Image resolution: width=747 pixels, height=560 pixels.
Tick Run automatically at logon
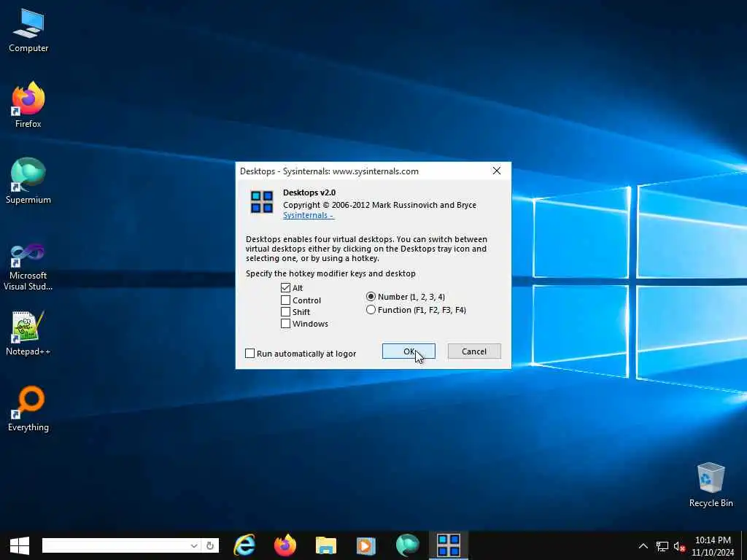(x=249, y=354)
